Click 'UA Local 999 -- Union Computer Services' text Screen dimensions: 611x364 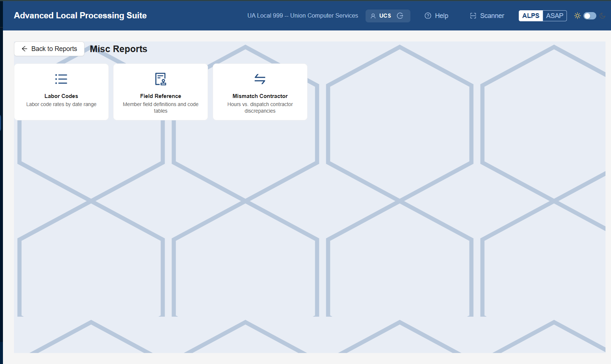(302, 16)
